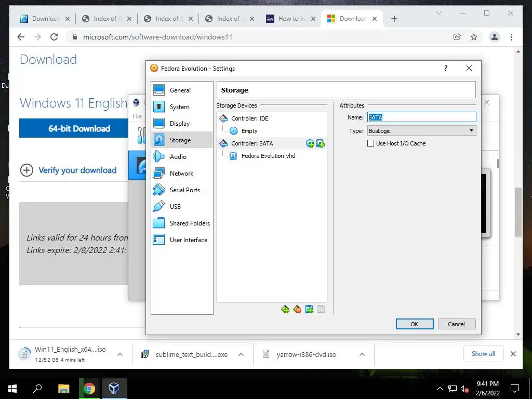Open Chrome profile avatar menu
Screen dimensions: 532x399
(495, 37)
